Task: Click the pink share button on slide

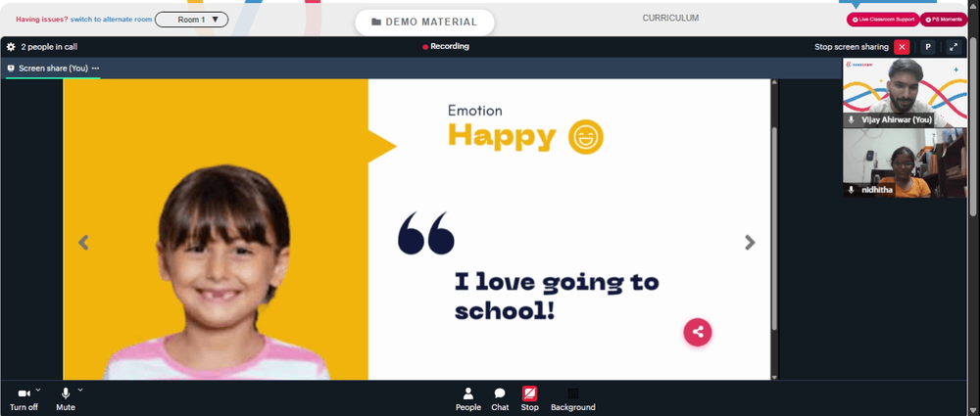Action: tap(698, 332)
